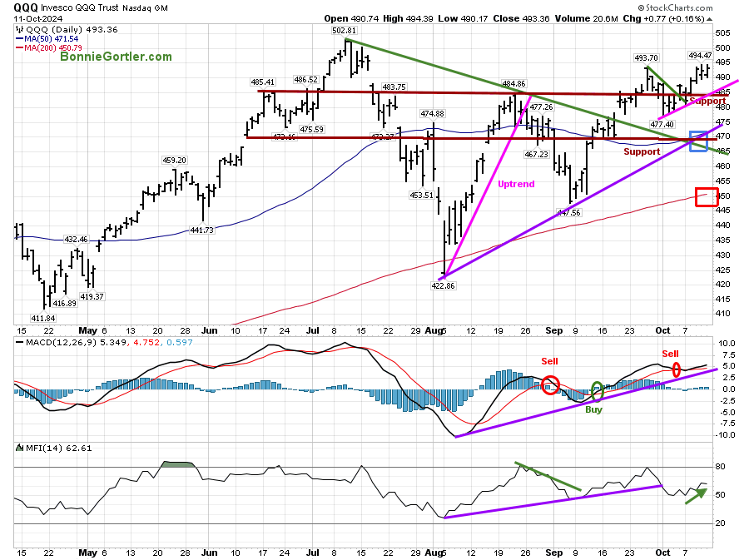749x560 pixels.
Task: Click the 484.86 August price label
Action: (514, 84)
